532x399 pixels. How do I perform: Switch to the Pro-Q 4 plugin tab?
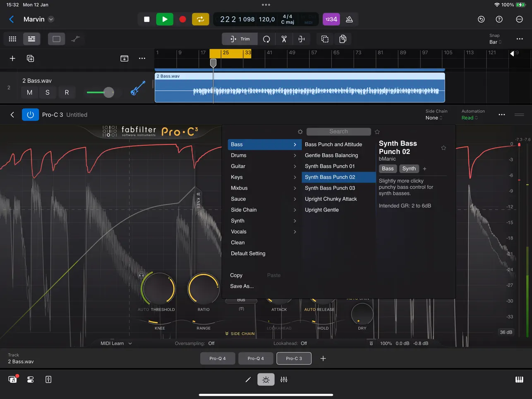click(x=218, y=358)
